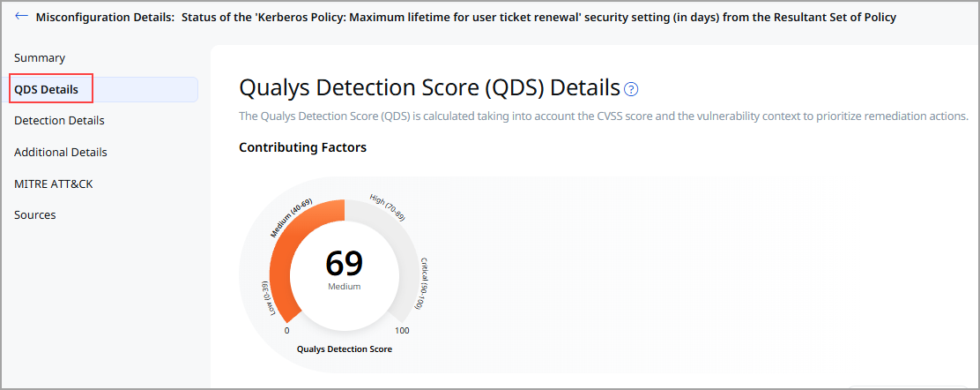Switch to Detection Details

[x=59, y=120]
